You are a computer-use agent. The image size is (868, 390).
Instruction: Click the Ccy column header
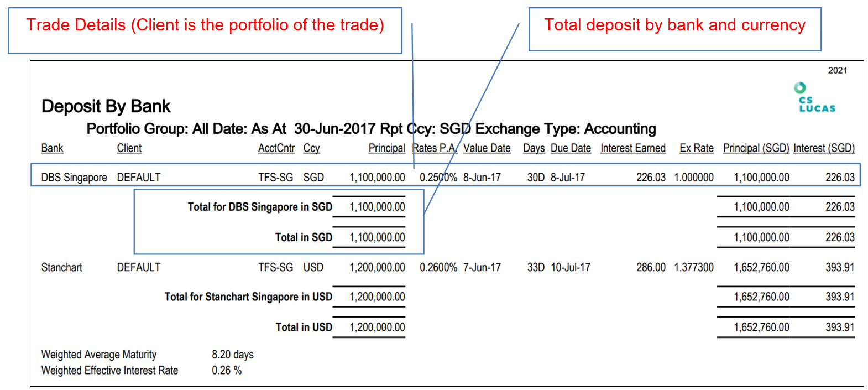(x=311, y=148)
